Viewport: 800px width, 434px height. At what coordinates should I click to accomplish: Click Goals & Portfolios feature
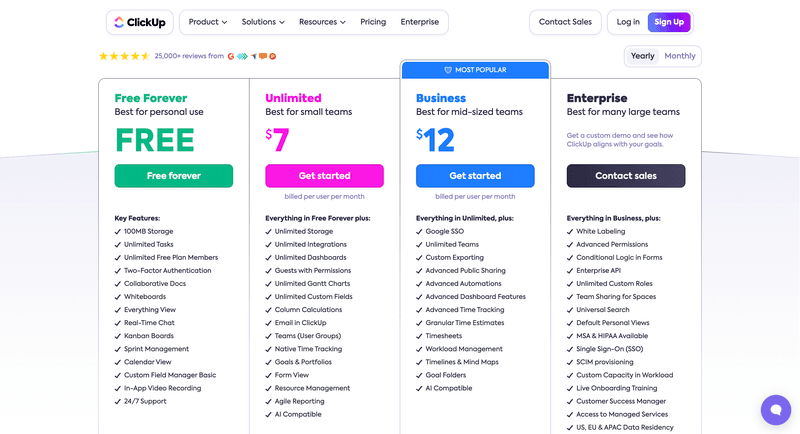303,362
